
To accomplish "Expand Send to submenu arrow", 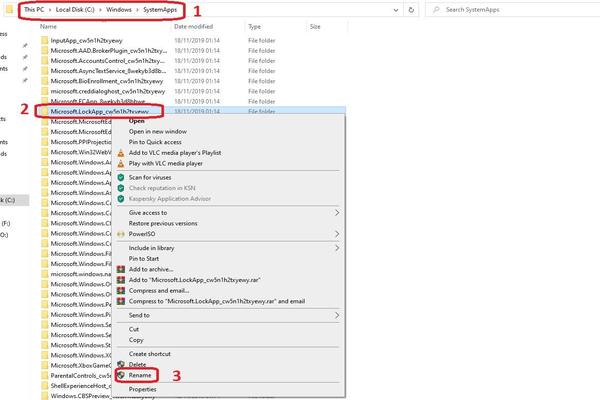I will [x=337, y=315].
